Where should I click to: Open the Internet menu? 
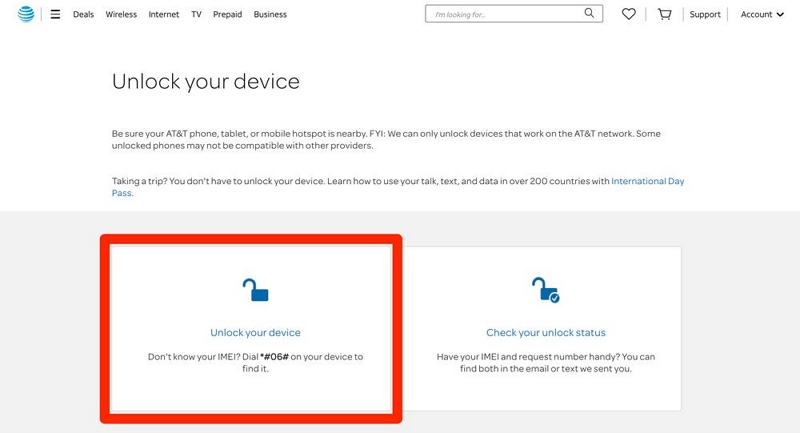[x=164, y=14]
